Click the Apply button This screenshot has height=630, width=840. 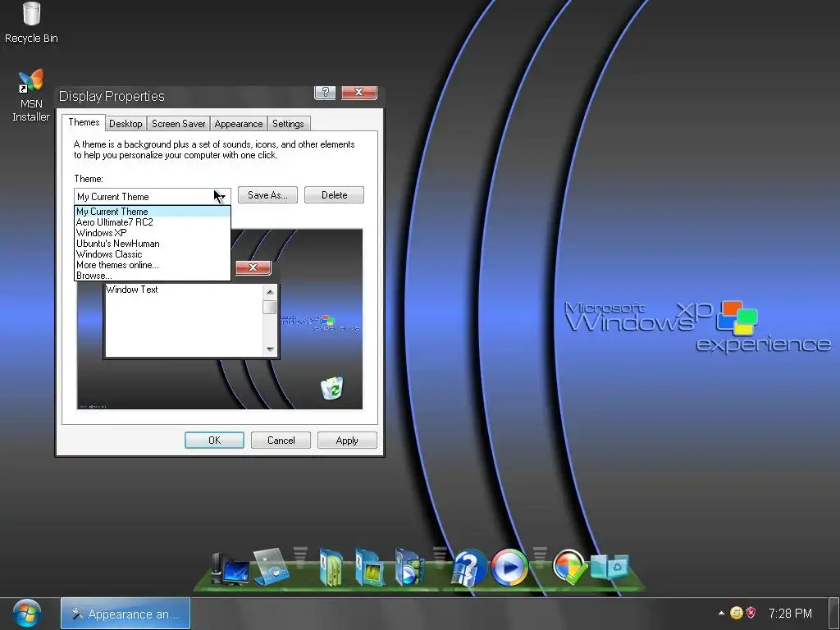click(x=347, y=441)
